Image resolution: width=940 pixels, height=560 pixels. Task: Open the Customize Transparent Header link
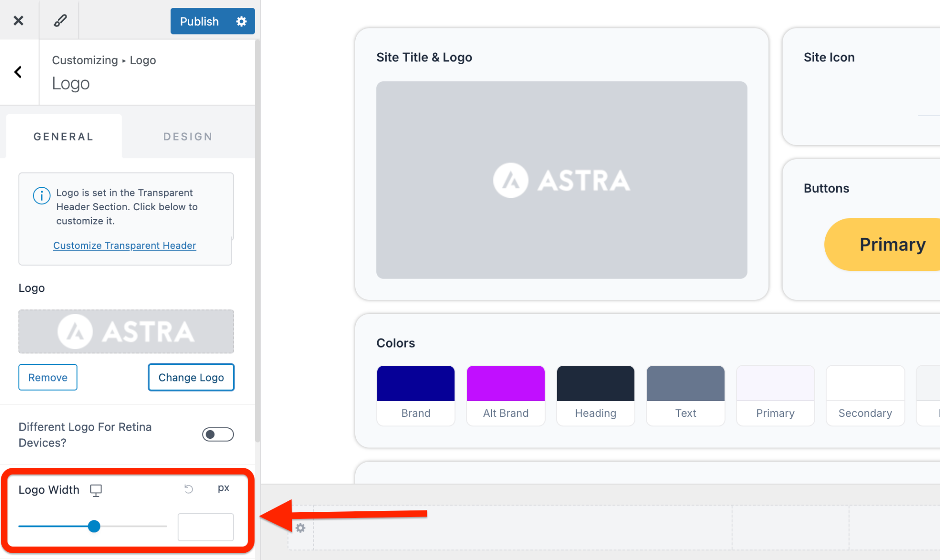coord(124,246)
